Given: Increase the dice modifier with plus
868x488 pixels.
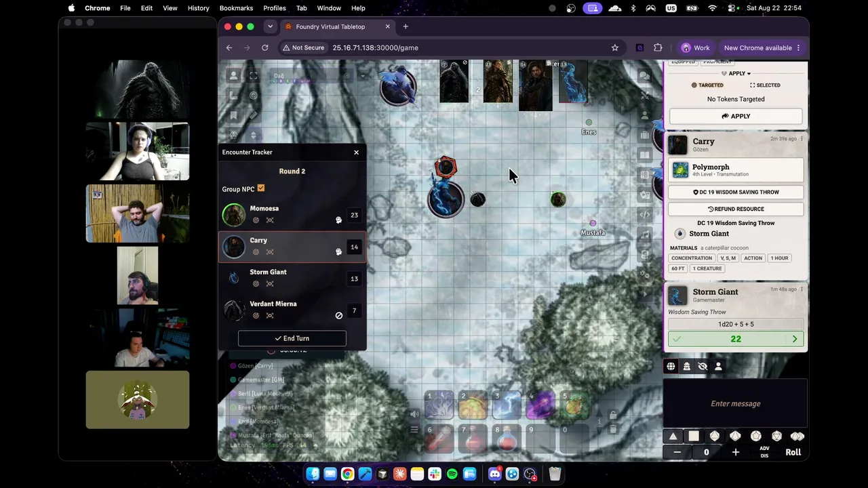Looking at the screenshot, I should tap(735, 452).
